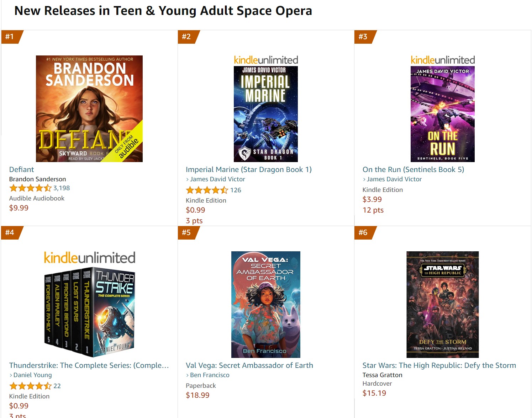View the 3,198 reviews for Defiant
Screen dimensions: 532x418
pyautogui.click(x=62, y=188)
